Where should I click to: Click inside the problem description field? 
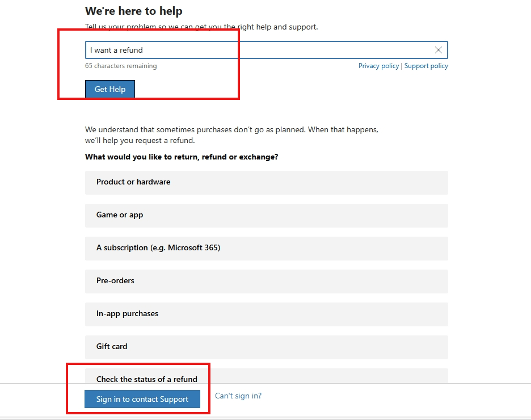pos(227,50)
